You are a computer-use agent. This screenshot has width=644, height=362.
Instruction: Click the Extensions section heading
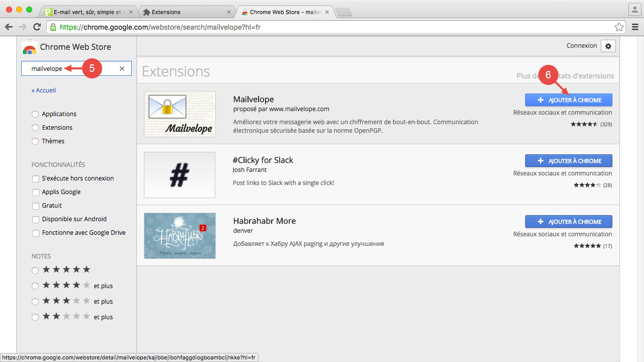[176, 71]
